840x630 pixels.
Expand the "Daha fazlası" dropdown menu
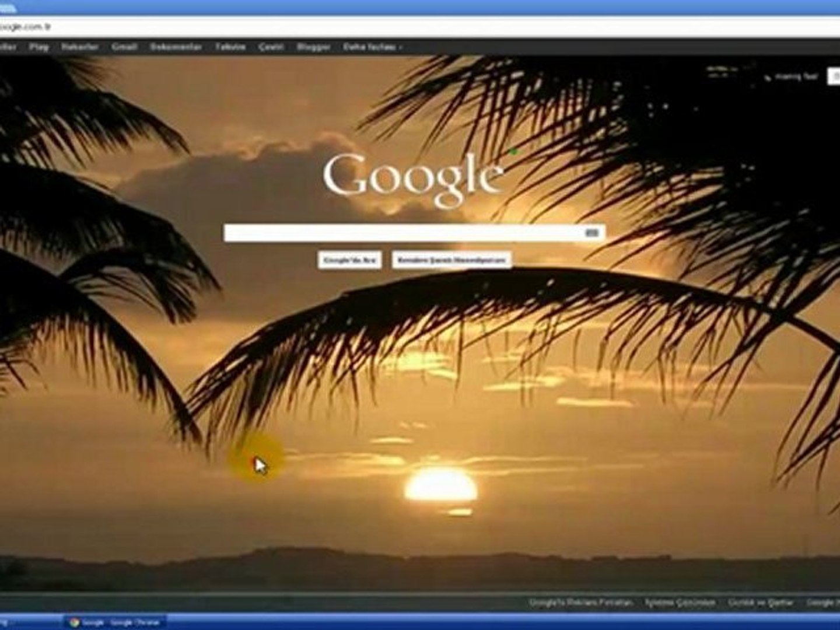(373, 47)
